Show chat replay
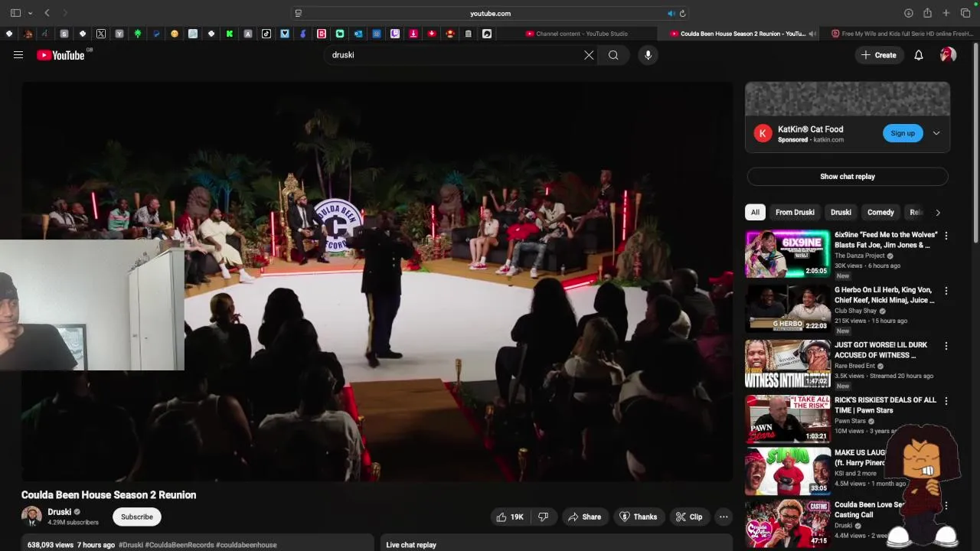The image size is (980, 551). click(848, 176)
